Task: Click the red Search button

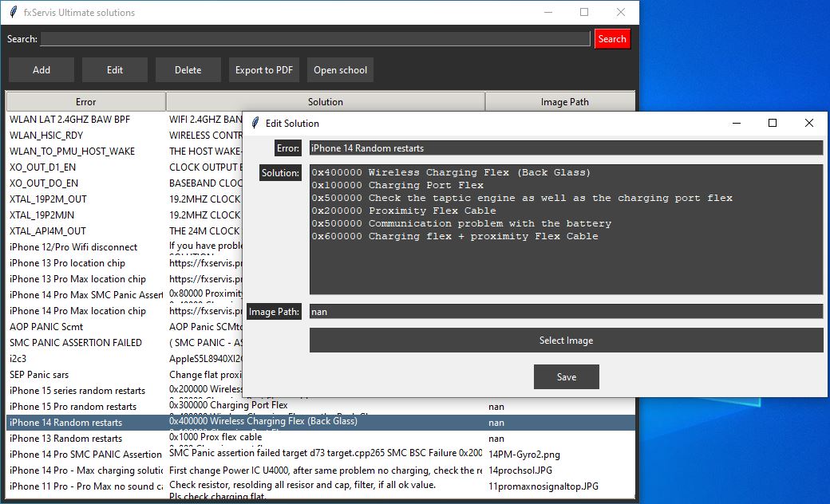Action: pos(612,38)
